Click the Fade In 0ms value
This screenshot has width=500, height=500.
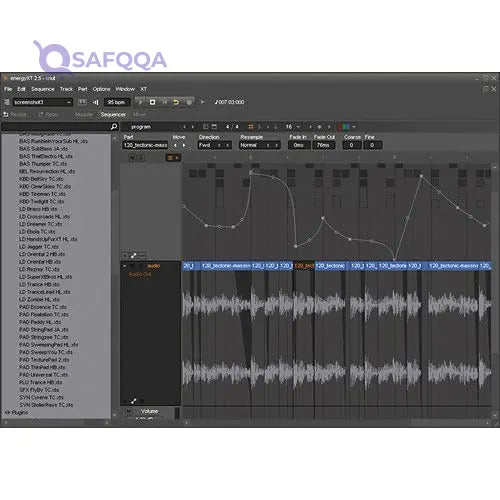click(x=299, y=145)
